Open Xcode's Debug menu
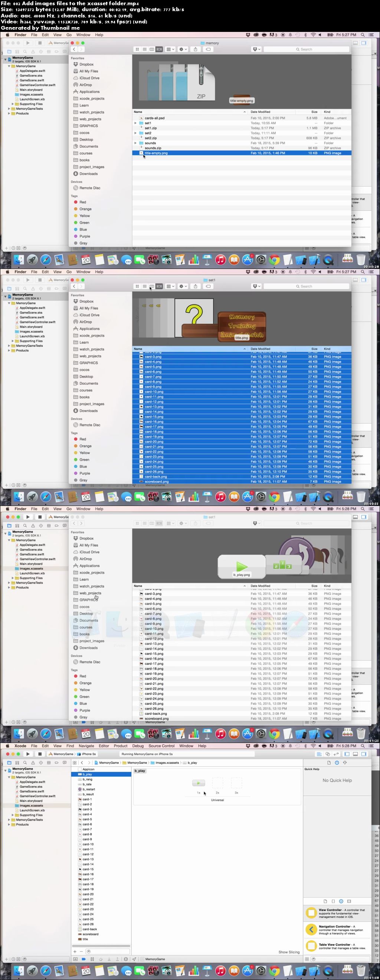The width and height of the screenshot is (380, 980). [x=138, y=746]
